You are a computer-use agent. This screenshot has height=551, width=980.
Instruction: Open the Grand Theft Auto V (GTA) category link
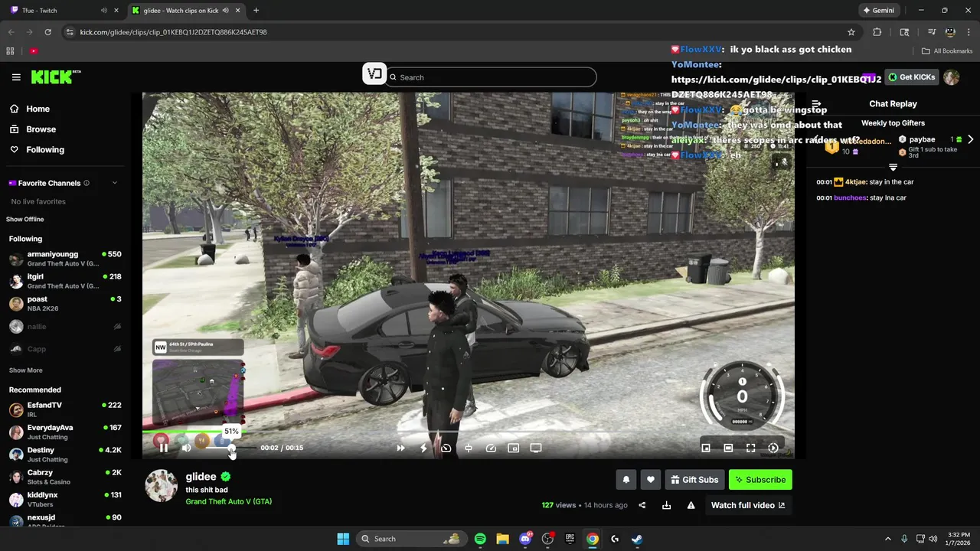click(229, 502)
